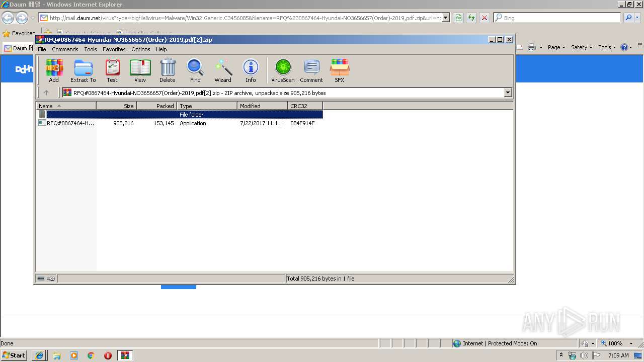Open the IE Favorites star button
The image size is (644, 362).
point(19,33)
